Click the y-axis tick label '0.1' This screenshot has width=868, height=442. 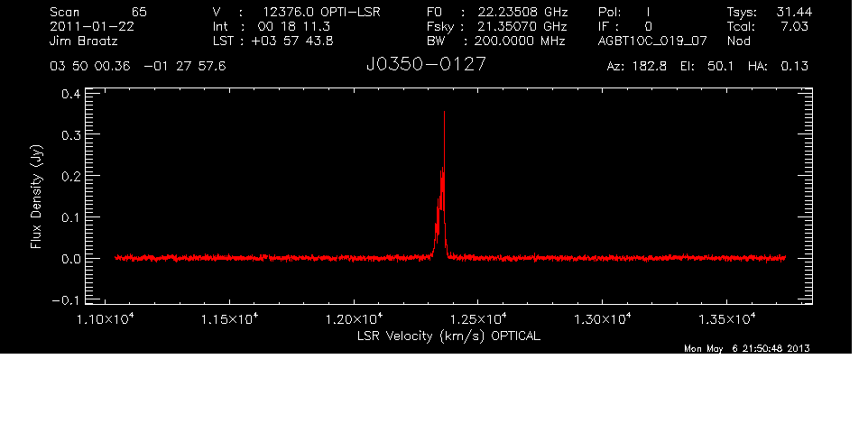(x=70, y=218)
